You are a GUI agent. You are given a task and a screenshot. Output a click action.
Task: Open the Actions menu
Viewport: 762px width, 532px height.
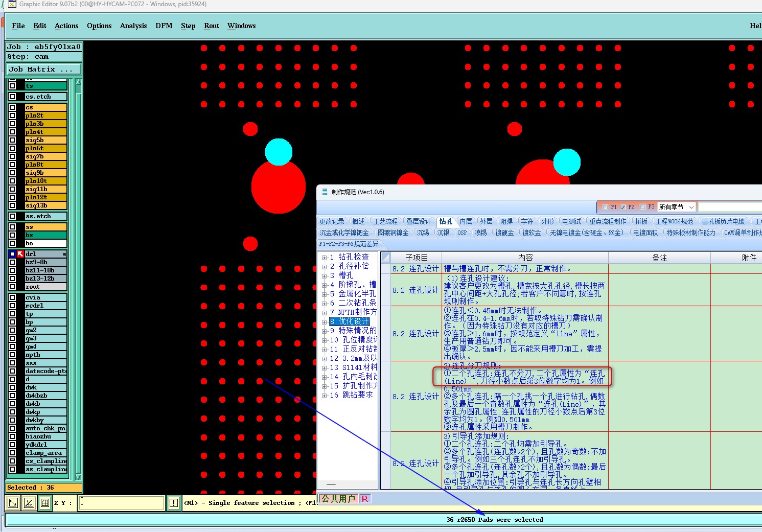click(x=66, y=26)
